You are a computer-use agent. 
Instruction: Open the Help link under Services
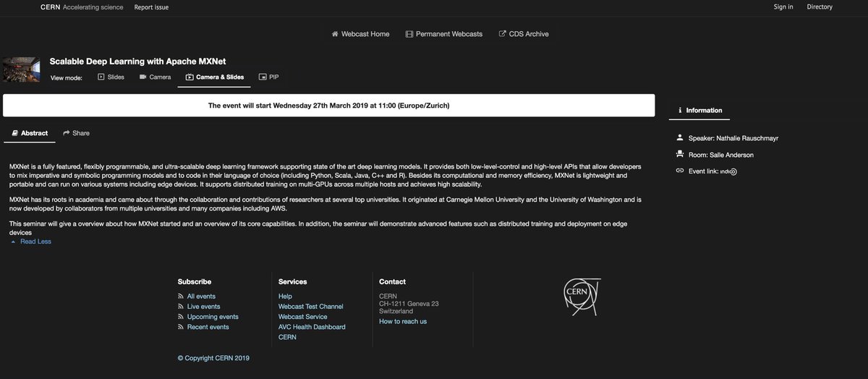[285, 297]
